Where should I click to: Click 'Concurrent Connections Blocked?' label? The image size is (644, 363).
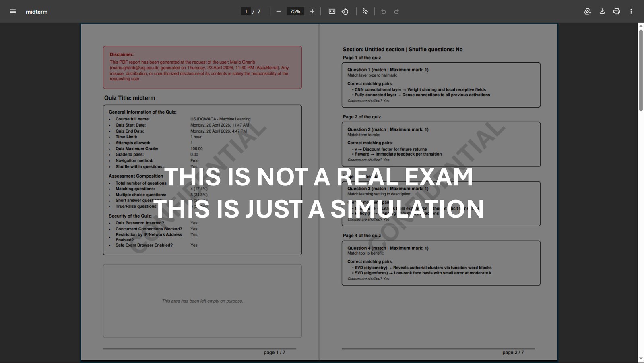(149, 229)
